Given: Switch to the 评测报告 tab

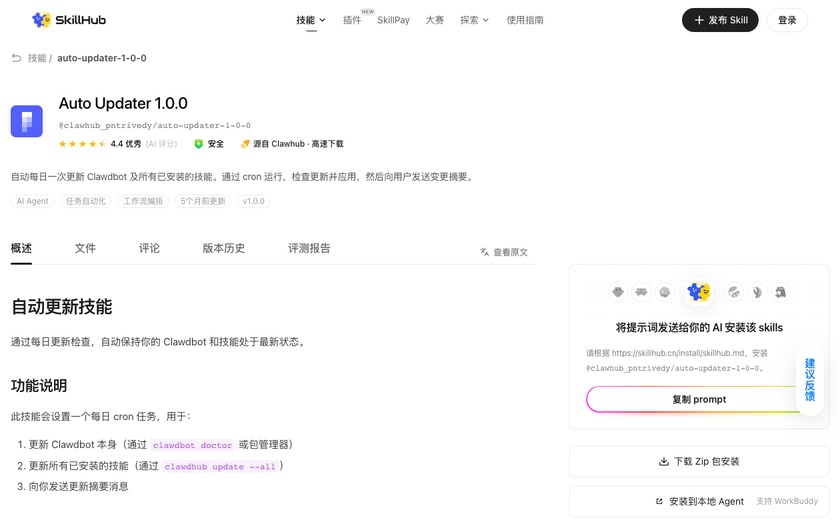Looking at the screenshot, I should coord(309,248).
